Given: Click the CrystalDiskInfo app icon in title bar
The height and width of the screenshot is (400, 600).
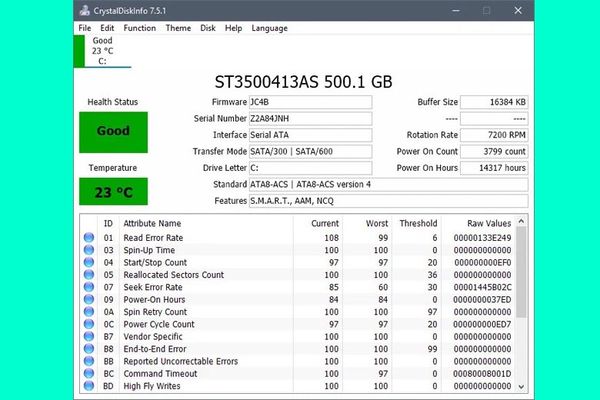Looking at the screenshot, I should [x=85, y=10].
